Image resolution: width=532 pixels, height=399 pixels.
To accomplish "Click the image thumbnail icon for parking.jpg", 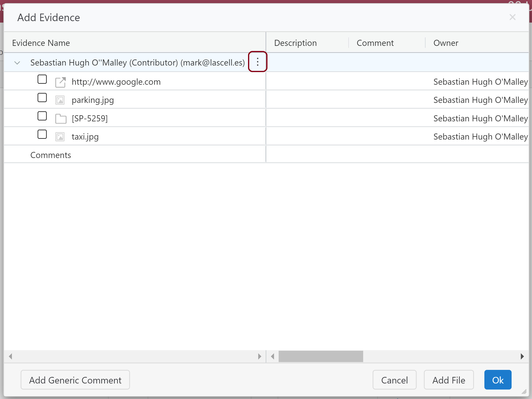I will 60,100.
